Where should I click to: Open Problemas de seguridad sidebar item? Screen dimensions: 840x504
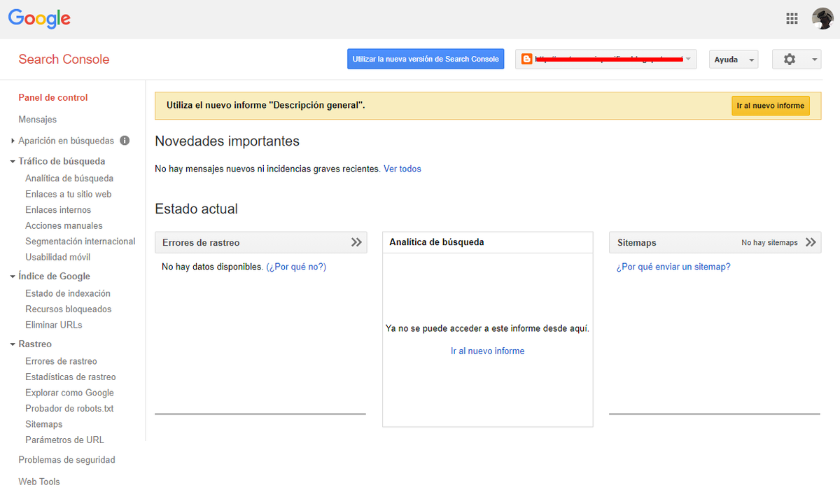click(66, 460)
